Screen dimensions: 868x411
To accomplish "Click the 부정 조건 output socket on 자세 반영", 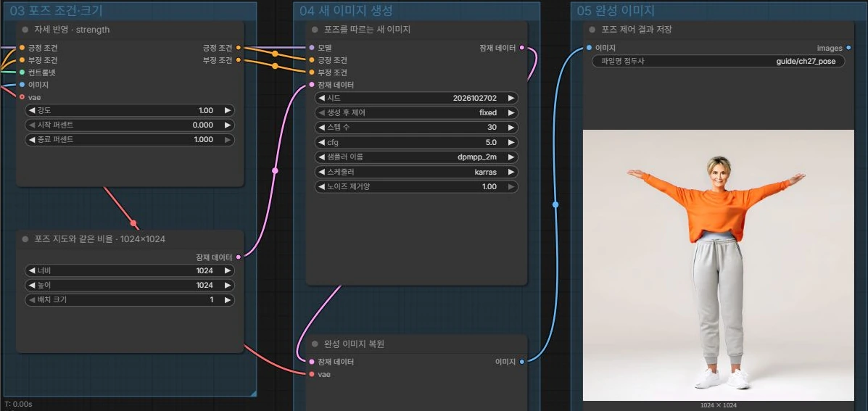I will click(x=239, y=59).
